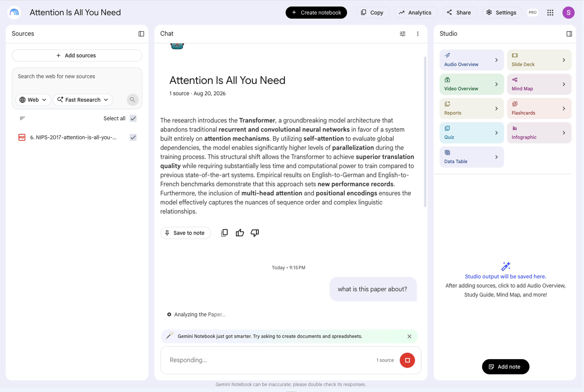Toggle the Select all checkbox

click(x=133, y=118)
